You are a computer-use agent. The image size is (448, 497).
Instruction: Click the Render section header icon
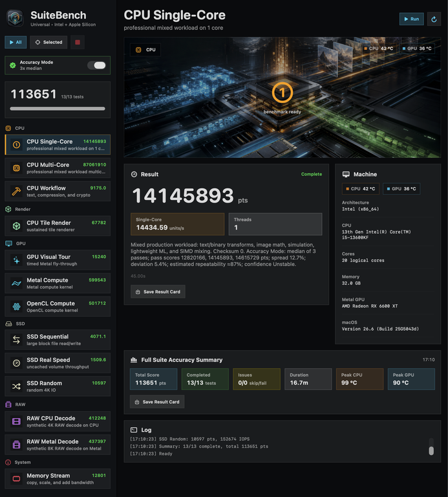[x=8, y=209]
